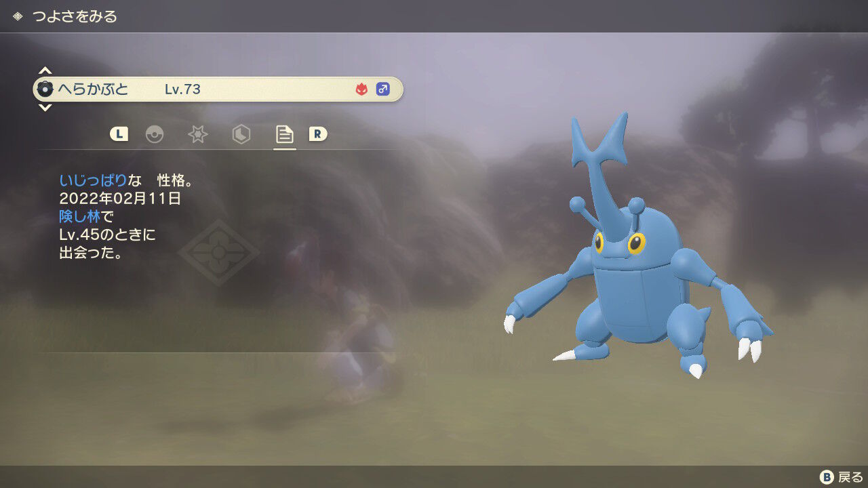Click the Lv.45のときに text line

coord(108,236)
